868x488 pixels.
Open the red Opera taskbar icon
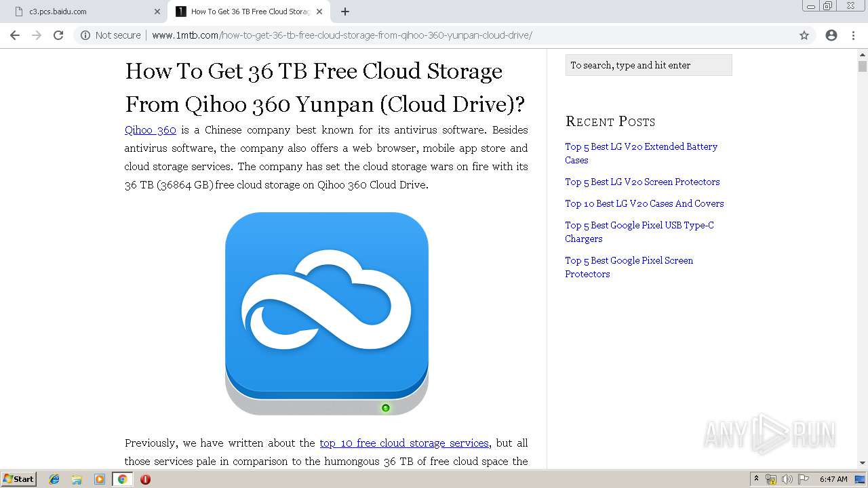[145, 479]
